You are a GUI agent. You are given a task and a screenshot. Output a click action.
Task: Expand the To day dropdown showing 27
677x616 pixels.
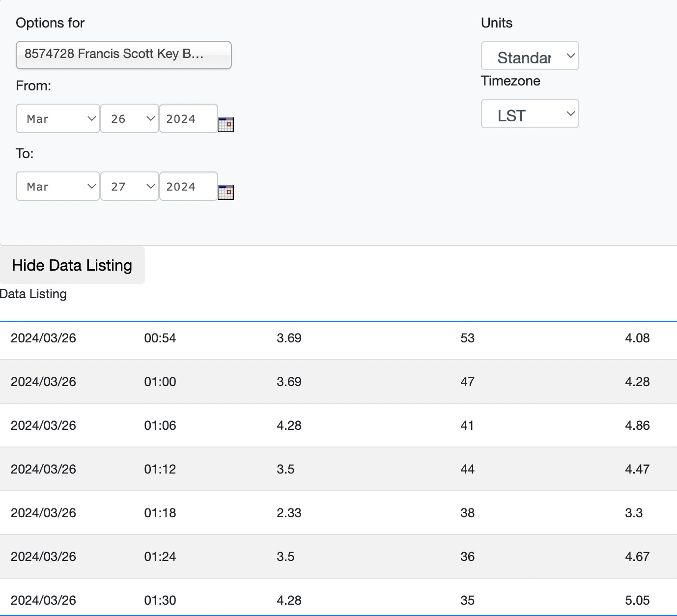(130, 187)
